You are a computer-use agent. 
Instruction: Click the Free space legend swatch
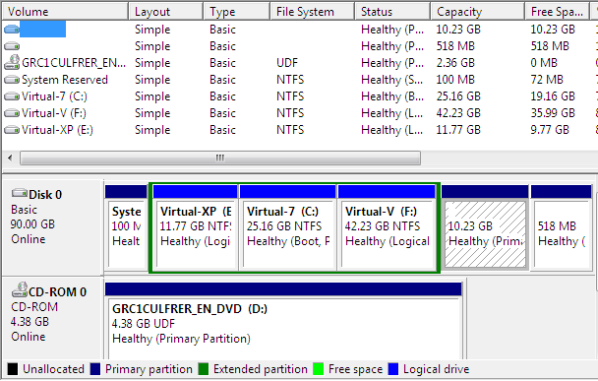(x=318, y=369)
